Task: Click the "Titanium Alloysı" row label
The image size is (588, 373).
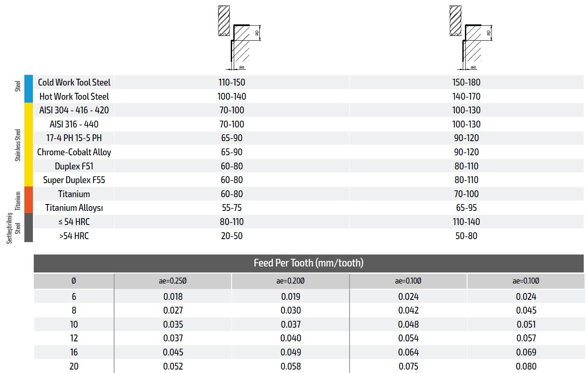Action: 74,208
